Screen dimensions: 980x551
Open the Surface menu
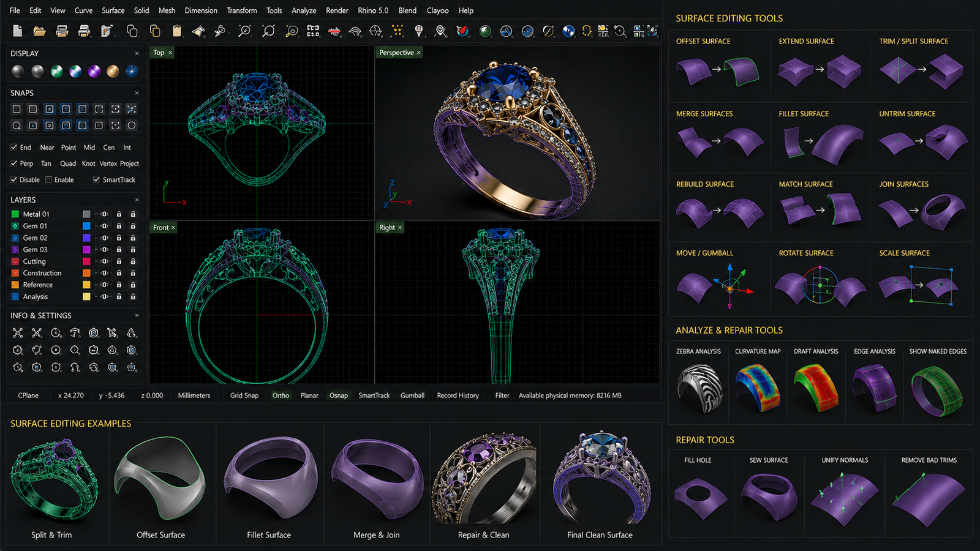[x=113, y=10]
